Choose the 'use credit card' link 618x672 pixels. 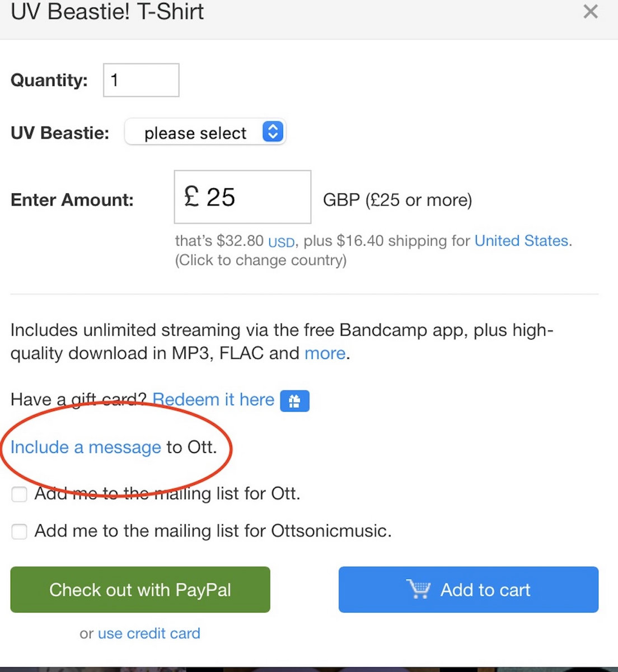[x=149, y=633]
